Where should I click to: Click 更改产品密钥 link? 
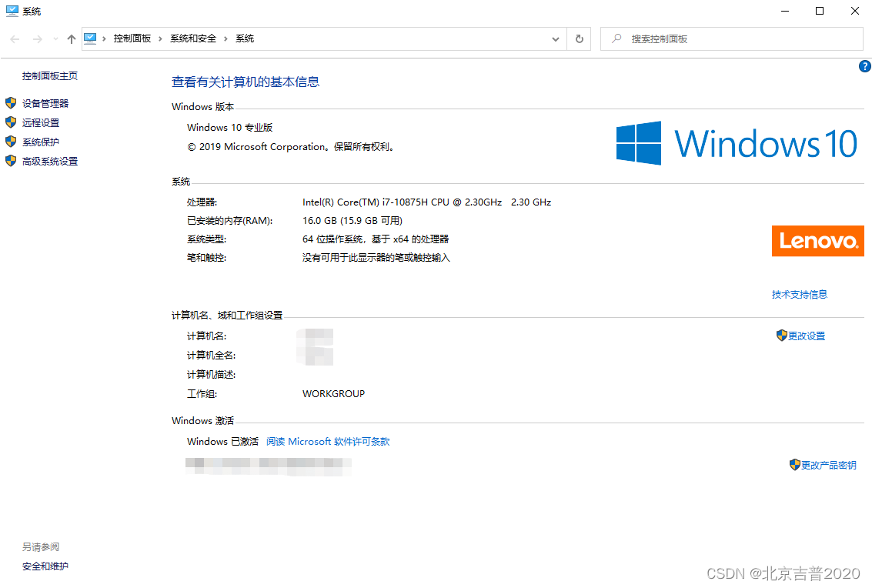point(829,465)
